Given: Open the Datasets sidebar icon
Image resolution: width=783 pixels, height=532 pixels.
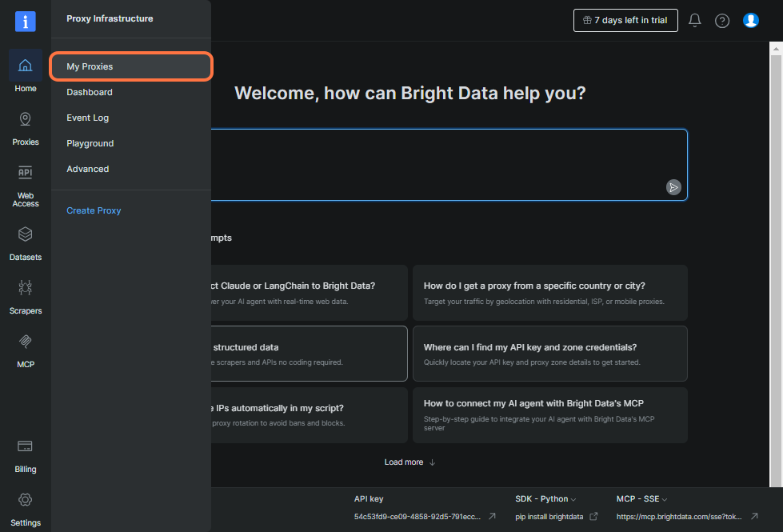Looking at the screenshot, I should (25, 234).
